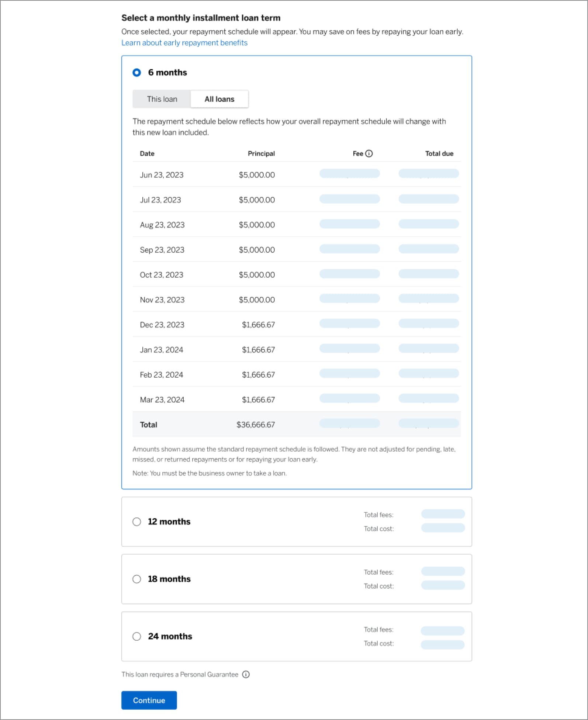The width and height of the screenshot is (588, 720).
Task: Click the Mar 23, 2024 date cell
Action: [162, 399]
